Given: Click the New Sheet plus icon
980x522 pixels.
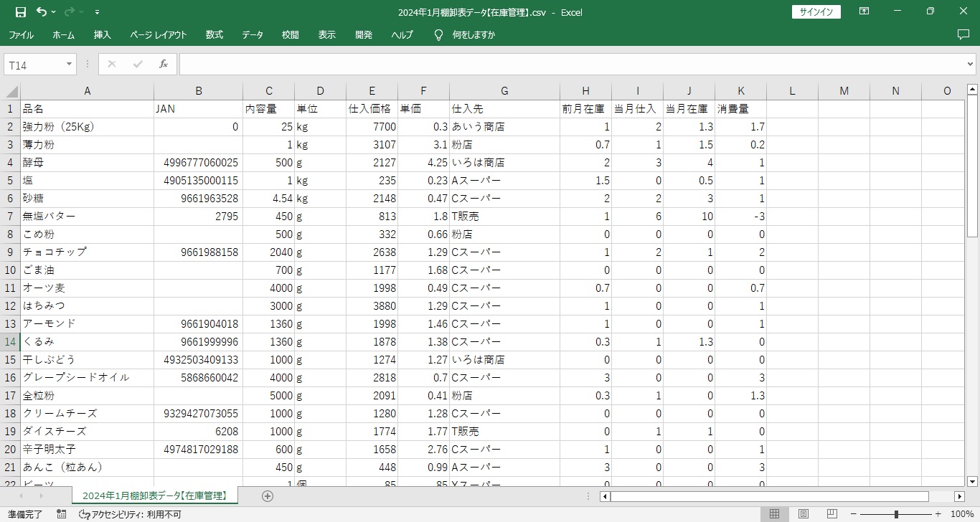Looking at the screenshot, I should coord(268,496).
